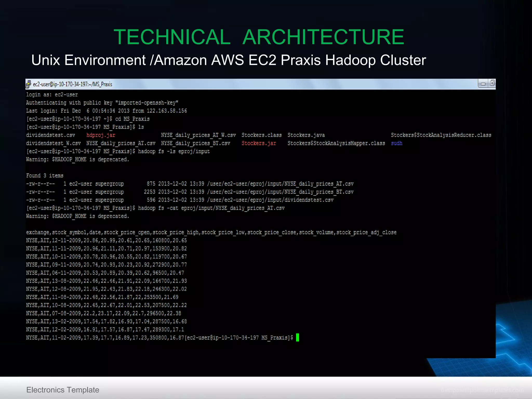Screen dimensions: 532x399
Task: Click the red 'Stockers.jar' file name
Action: pos(259,143)
